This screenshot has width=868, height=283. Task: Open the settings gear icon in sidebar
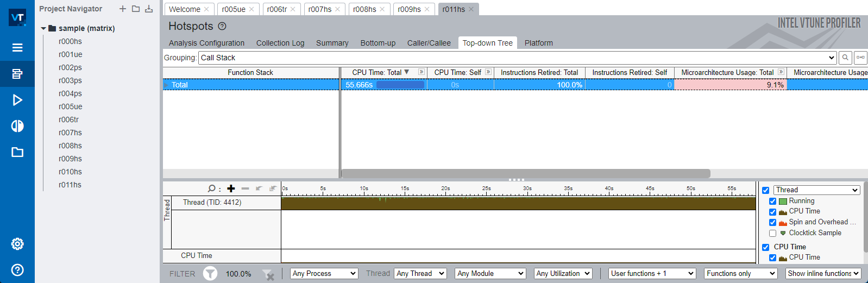coord(17,244)
